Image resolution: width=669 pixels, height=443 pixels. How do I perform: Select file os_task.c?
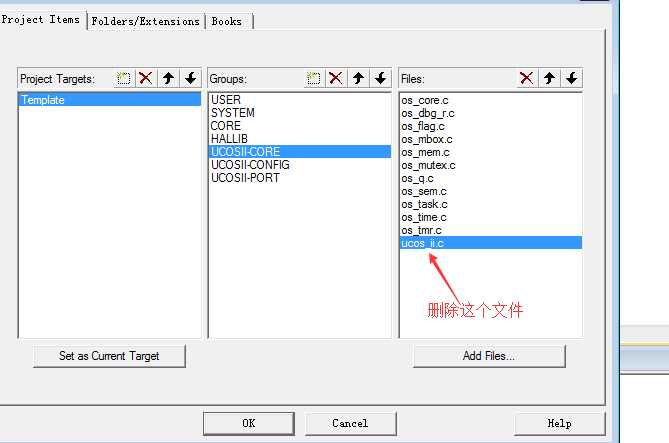(x=491, y=204)
